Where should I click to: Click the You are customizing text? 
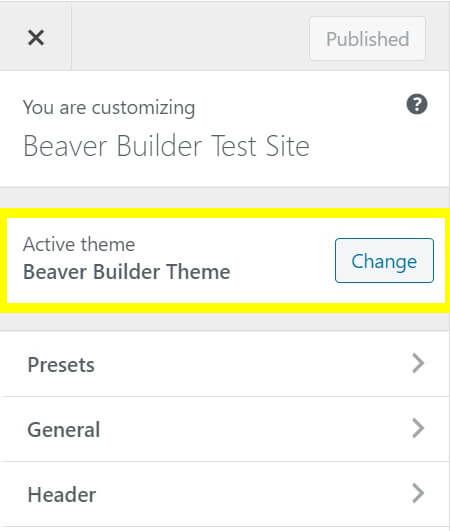pos(109,108)
